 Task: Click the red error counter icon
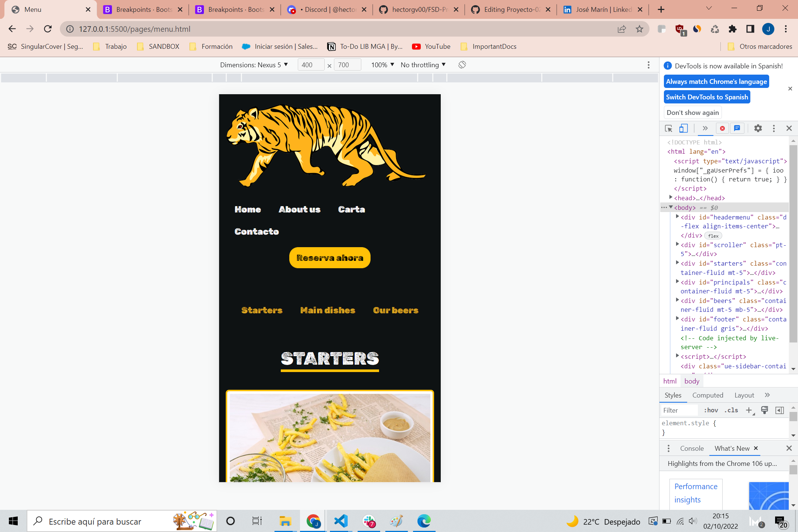723,128
